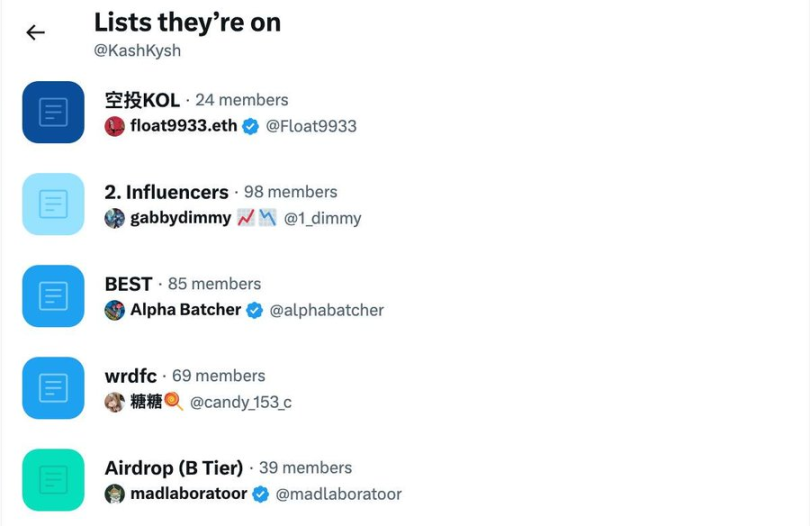Open the 空投KOL list title
This screenshot has width=810, height=526.
click(142, 100)
